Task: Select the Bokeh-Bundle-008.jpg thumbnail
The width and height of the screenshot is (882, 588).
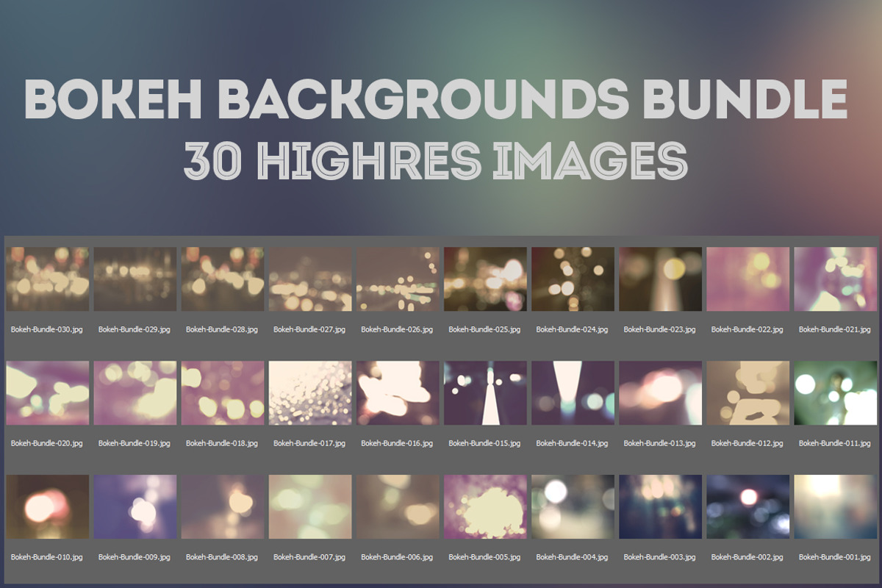Action: [x=222, y=507]
